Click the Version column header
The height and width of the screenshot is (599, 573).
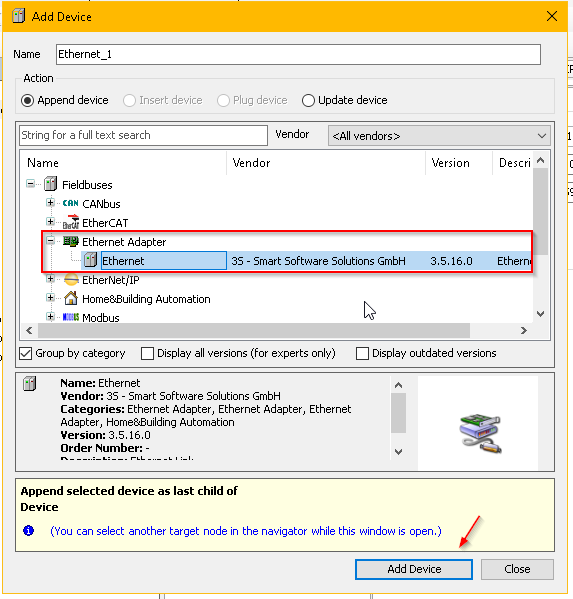(459, 163)
